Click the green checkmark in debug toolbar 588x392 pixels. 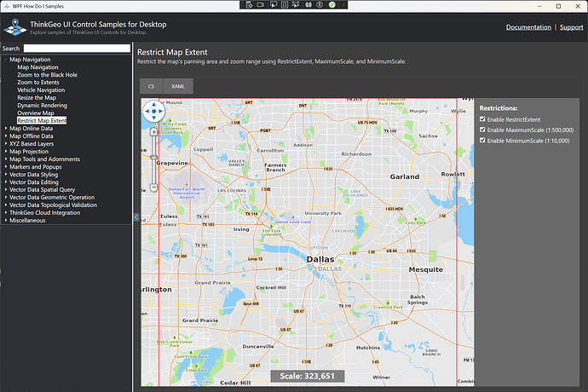click(331, 5)
